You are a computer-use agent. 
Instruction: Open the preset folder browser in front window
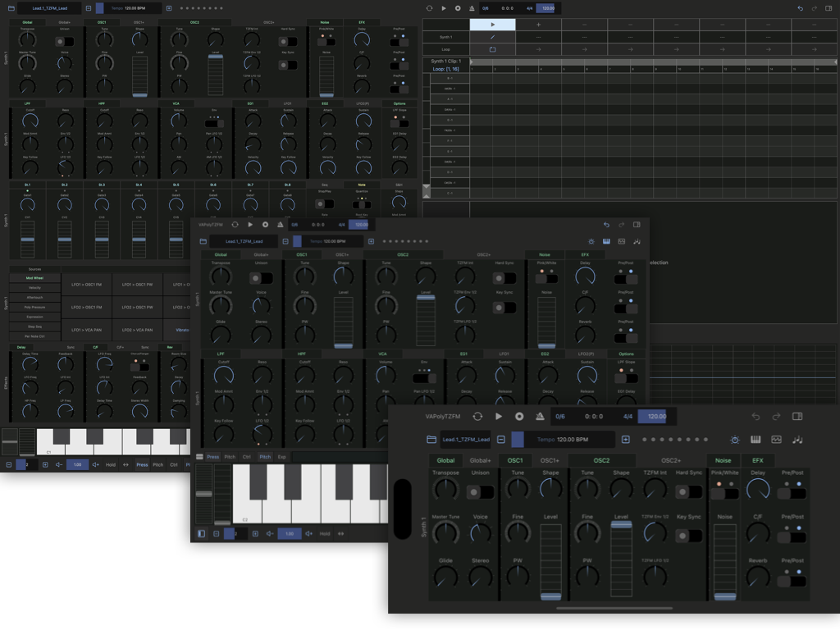pyautogui.click(x=431, y=440)
